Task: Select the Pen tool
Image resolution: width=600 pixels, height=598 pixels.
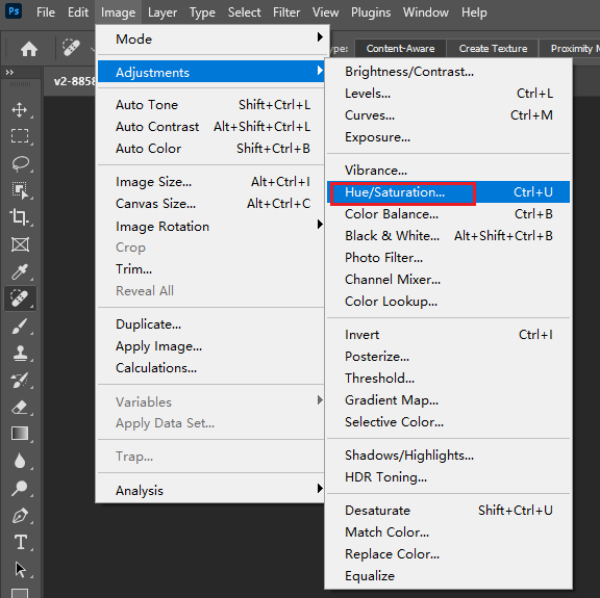Action: 19,515
